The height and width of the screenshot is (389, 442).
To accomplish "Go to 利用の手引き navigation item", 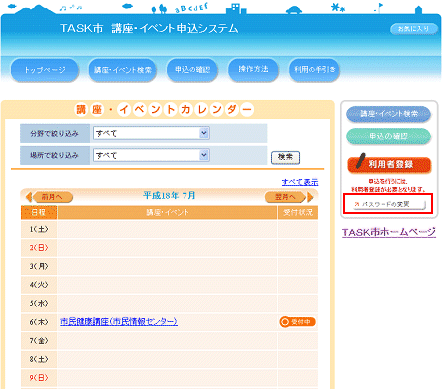I will (x=314, y=70).
